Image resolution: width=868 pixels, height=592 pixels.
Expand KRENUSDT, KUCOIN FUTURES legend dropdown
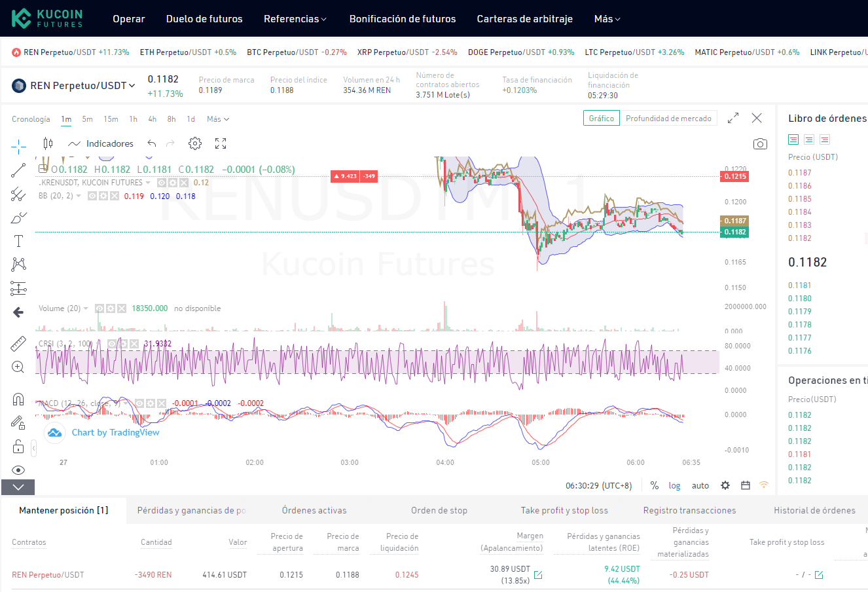[148, 183]
